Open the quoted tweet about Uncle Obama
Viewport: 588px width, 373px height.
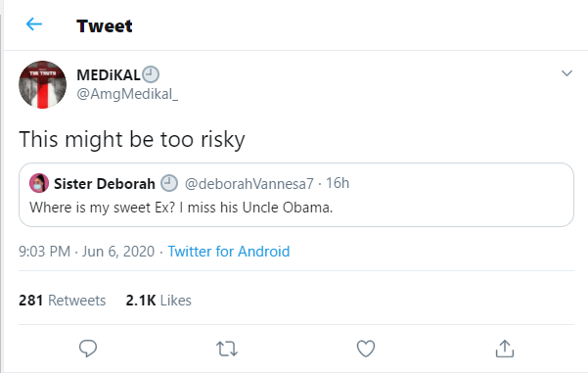296,195
